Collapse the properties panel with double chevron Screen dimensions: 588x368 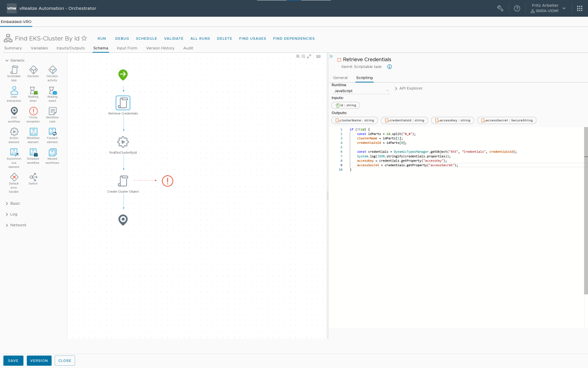click(331, 56)
